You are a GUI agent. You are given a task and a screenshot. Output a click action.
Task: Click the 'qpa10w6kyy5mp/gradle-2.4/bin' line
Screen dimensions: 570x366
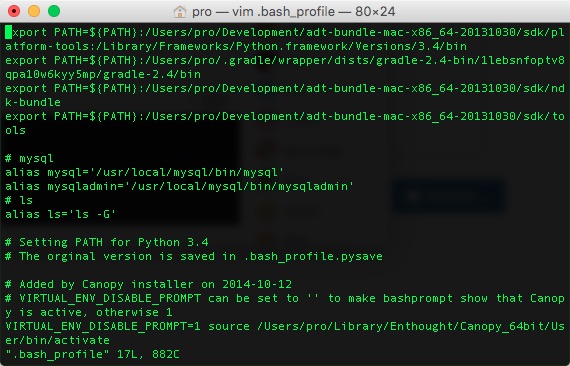(x=103, y=75)
